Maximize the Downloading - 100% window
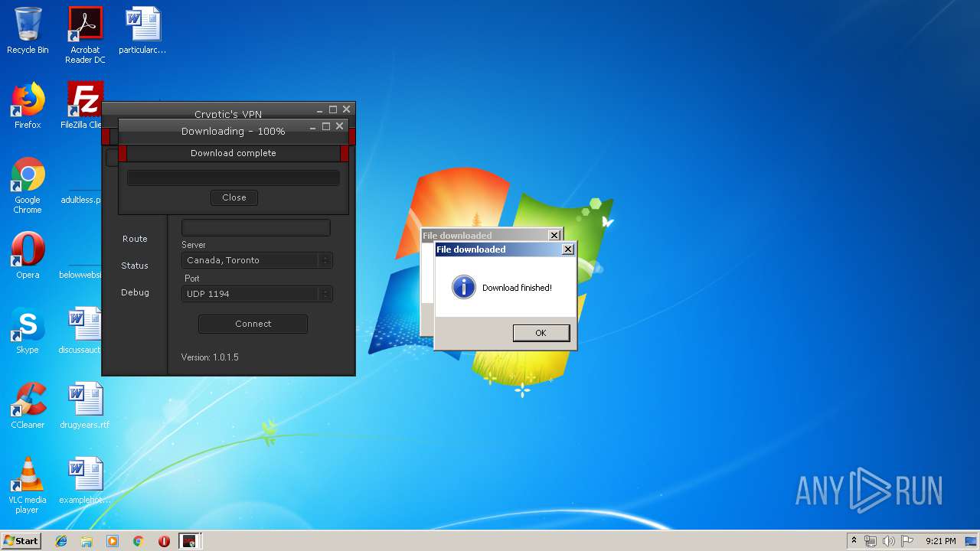This screenshot has width=980, height=551. click(x=326, y=126)
